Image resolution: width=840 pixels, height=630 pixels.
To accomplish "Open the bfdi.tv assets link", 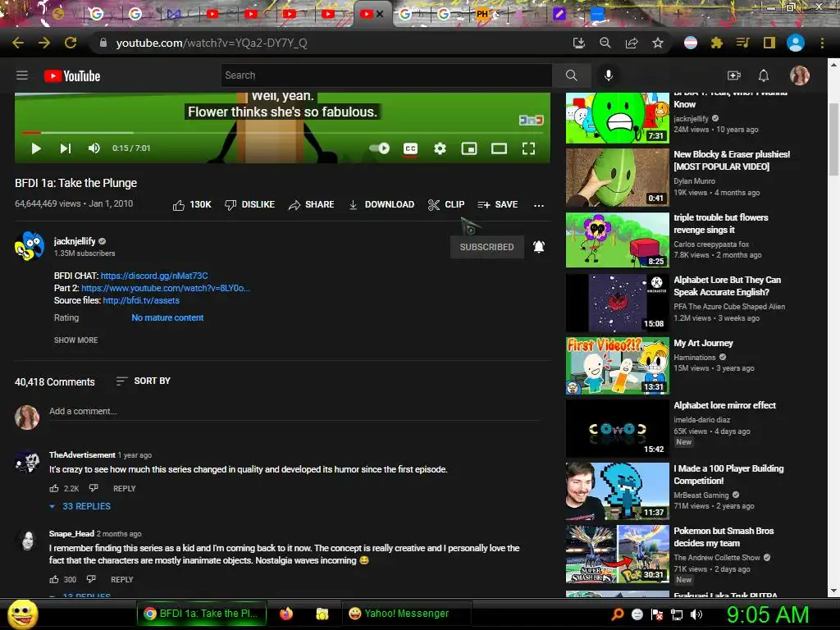I will (141, 300).
